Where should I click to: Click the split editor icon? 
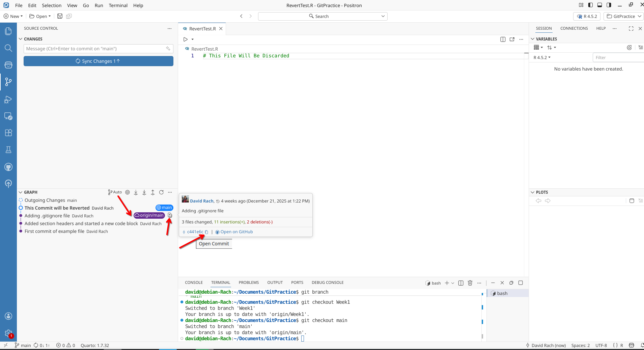click(503, 39)
